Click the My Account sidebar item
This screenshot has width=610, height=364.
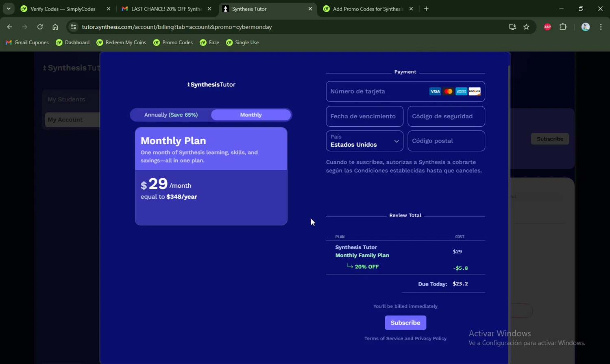(72, 120)
